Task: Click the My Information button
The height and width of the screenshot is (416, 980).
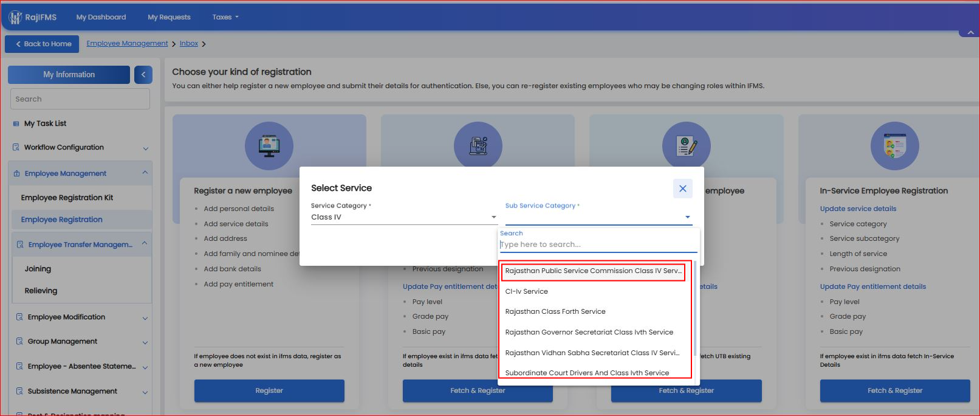Action: (69, 75)
